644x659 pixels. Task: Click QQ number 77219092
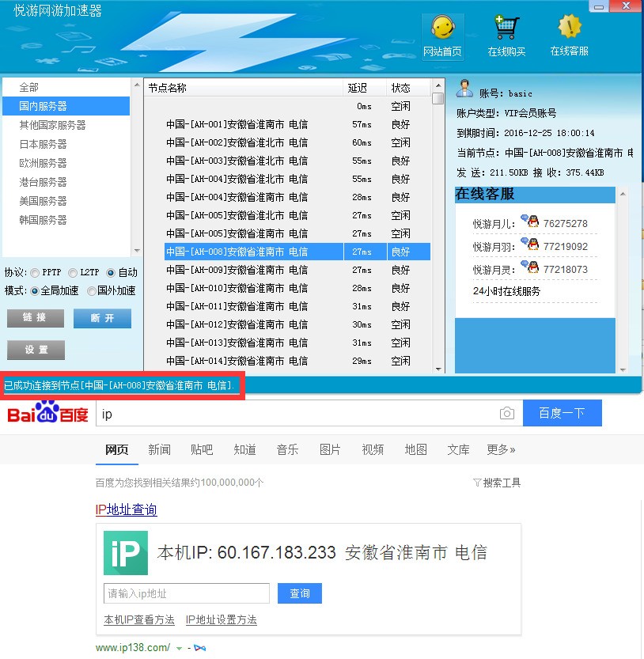566,246
